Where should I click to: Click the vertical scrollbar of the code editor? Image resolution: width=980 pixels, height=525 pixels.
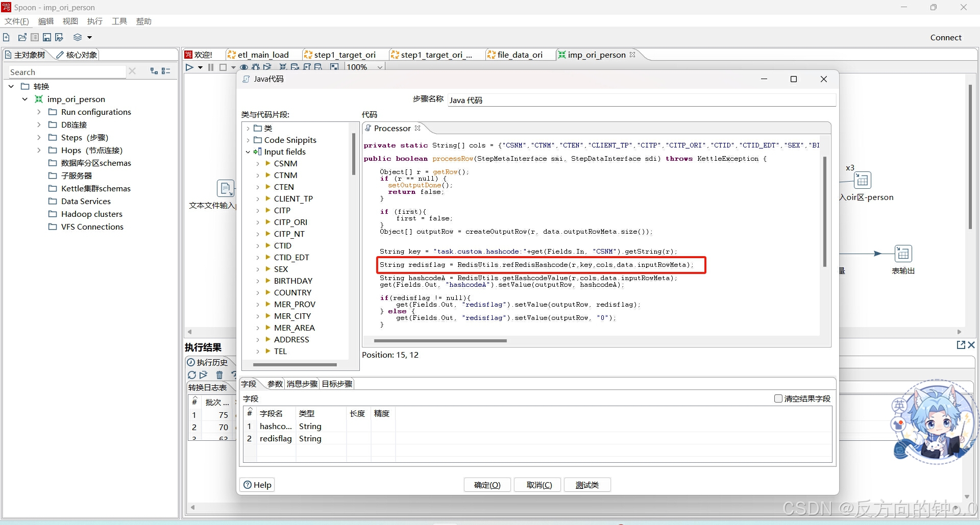(x=824, y=211)
